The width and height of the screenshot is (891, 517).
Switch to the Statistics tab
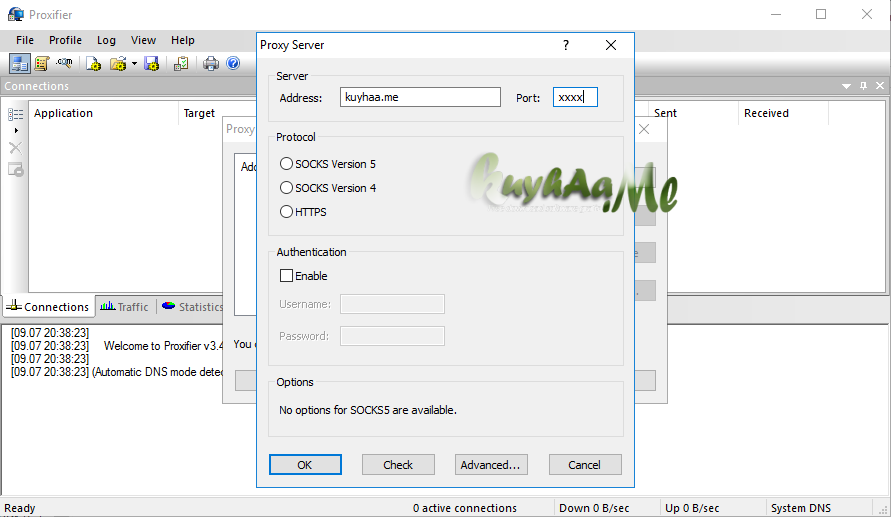point(191,307)
